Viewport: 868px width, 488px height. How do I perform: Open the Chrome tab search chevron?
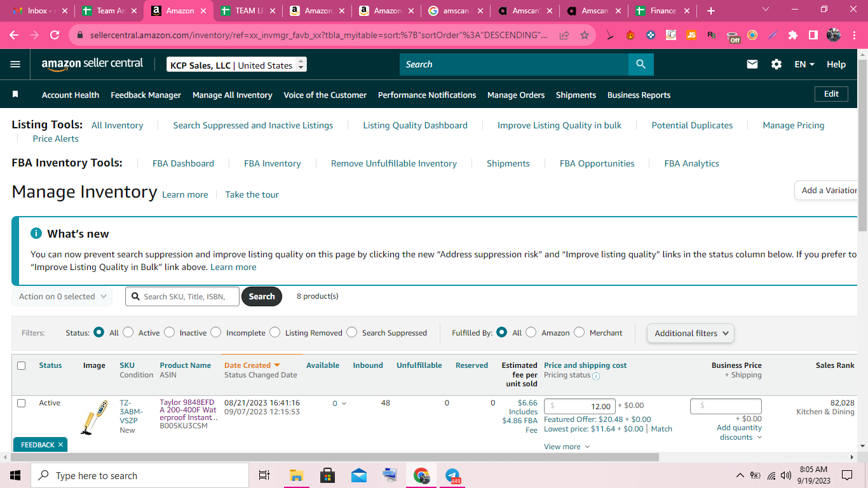[765, 10]
